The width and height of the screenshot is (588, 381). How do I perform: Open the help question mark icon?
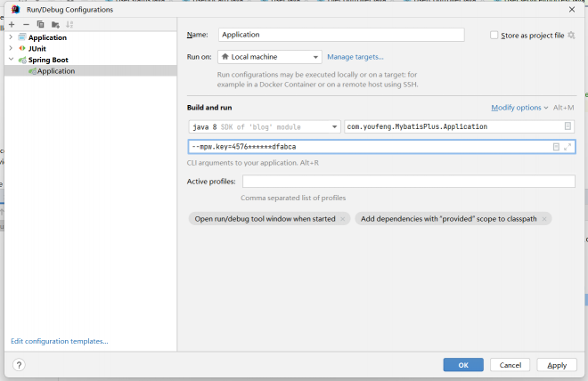pyautogui.click(x=19, y=365)
